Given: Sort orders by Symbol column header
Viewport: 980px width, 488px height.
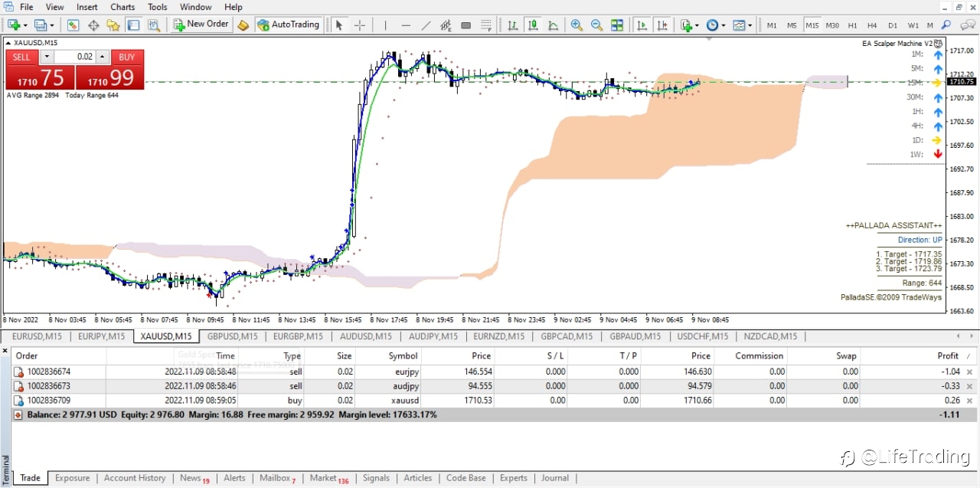Looking at the screenshot, I should click(x=403, y=356).
